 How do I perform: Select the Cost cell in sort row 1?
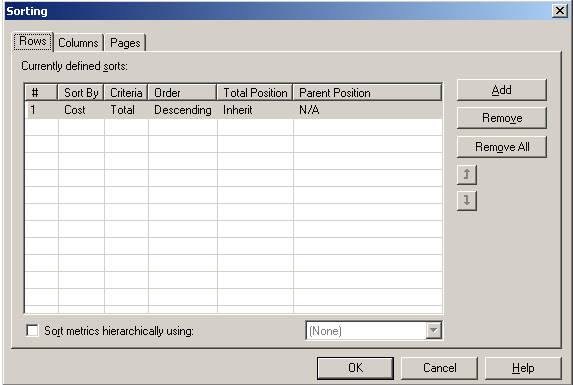[81, 110]
